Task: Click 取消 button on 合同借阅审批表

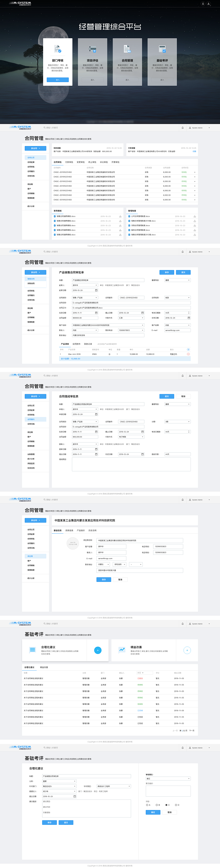Action: [x=183, y=396]
